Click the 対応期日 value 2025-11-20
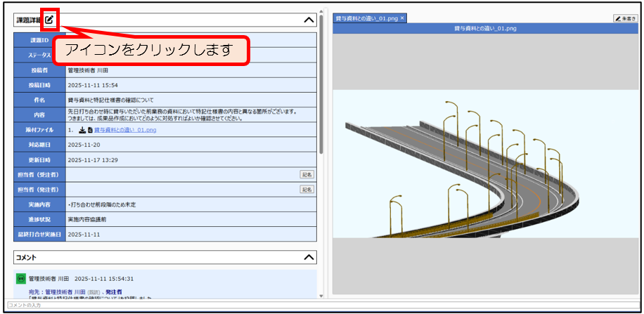Screen dimensions: 644x314 pos(83,145)
